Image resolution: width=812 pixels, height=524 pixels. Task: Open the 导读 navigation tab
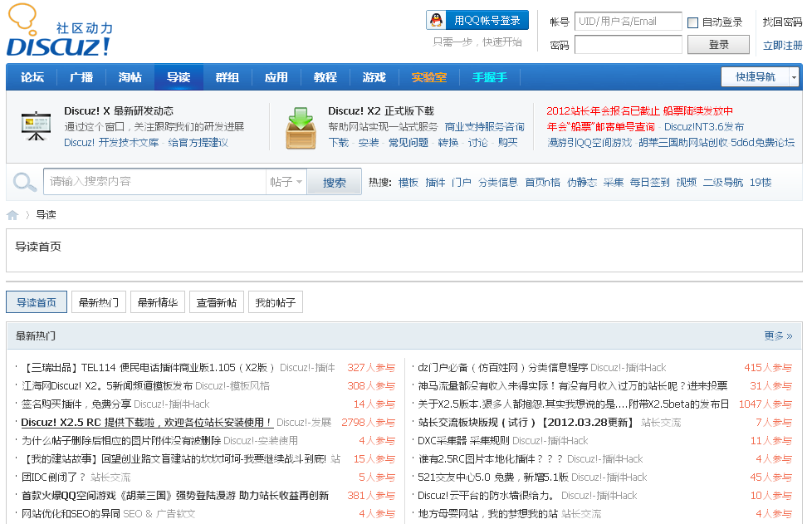click(x=179, y=77)
